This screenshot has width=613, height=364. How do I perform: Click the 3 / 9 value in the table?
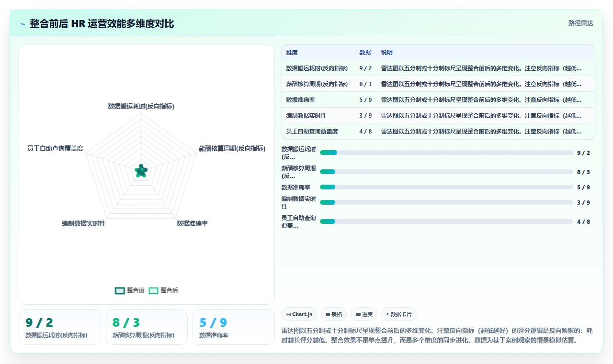click(365, 116)
